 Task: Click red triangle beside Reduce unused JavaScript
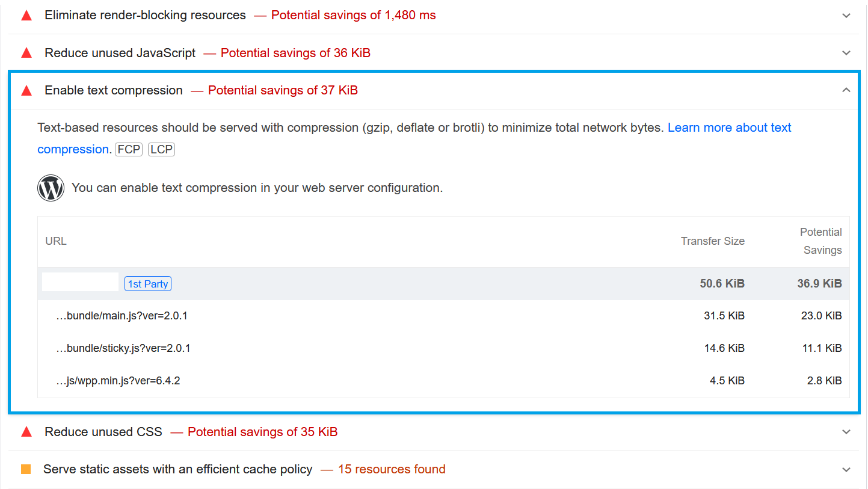click(x=26, y=53)
